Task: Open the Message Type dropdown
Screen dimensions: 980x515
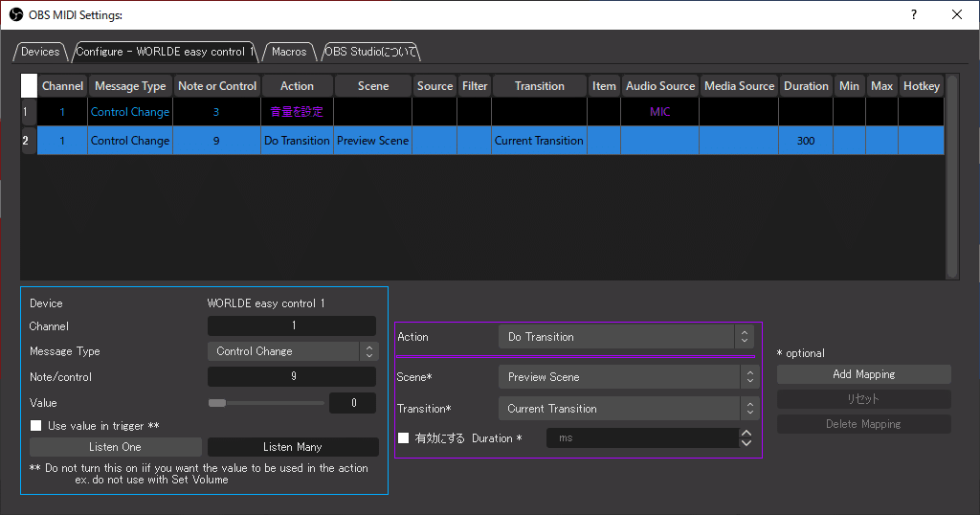Action: 293,351
